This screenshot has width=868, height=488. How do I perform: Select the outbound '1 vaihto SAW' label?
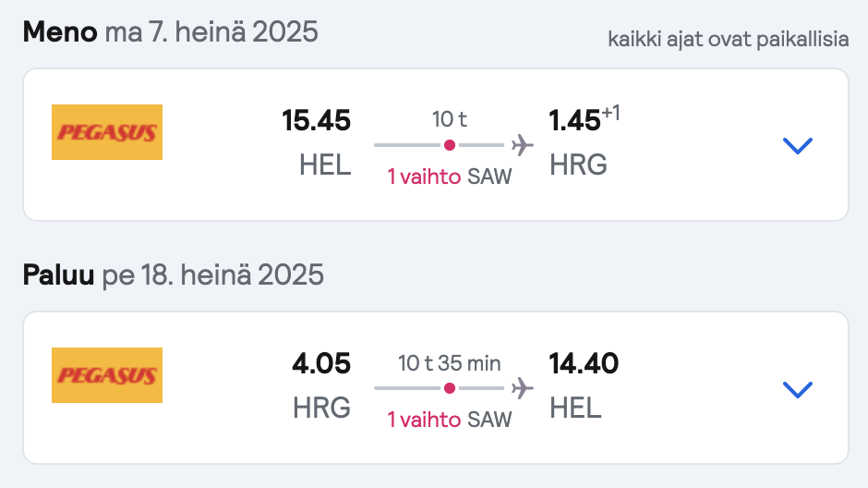[450, 177]
